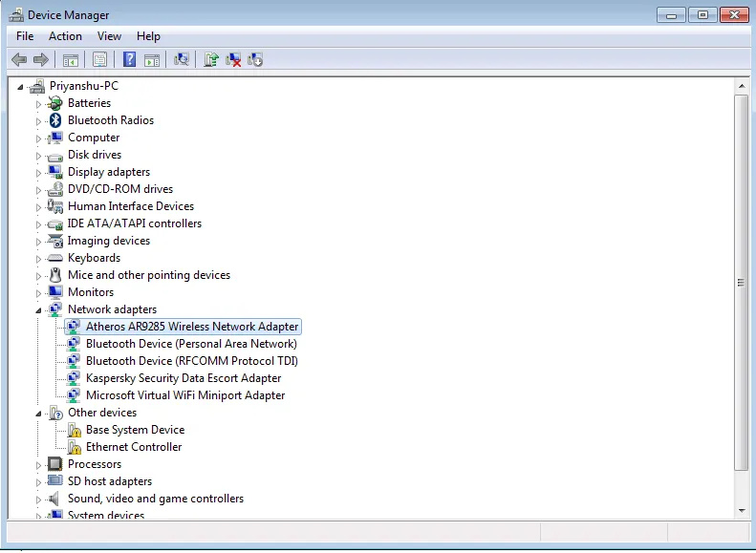Image resolution: width=756 pixels, height=553 pixels.
Task: Click the Back arrow toolbar icon
Action: coord(19,60)
